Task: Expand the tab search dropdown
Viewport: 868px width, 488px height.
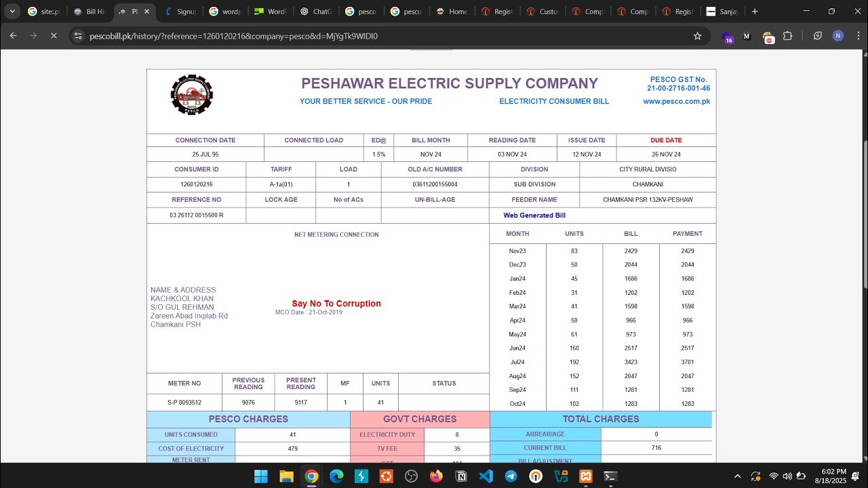Action: (12, 12)
